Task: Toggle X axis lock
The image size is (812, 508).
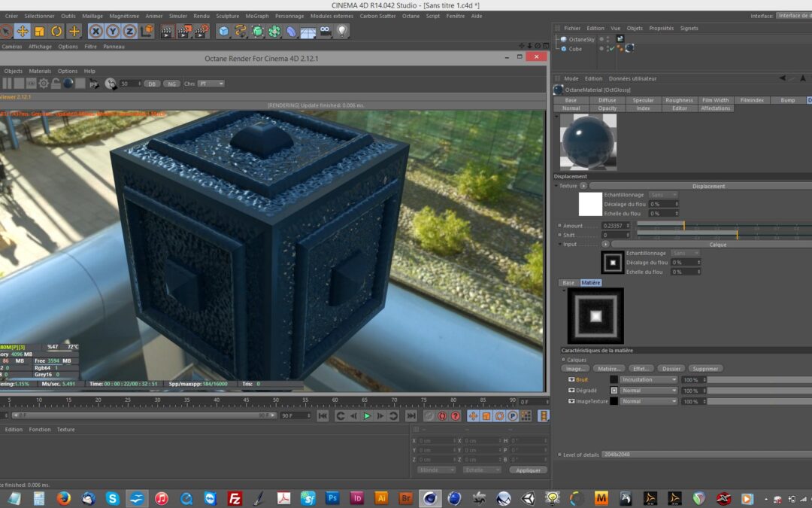Action: point(95,31)
